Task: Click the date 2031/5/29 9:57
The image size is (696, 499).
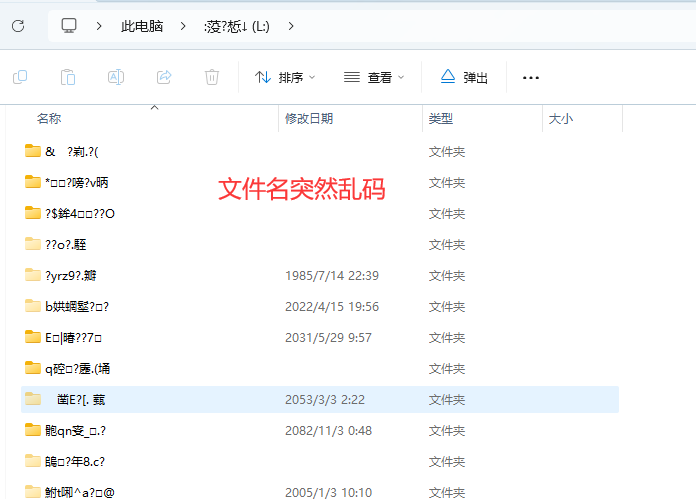Action: (328, 338)
